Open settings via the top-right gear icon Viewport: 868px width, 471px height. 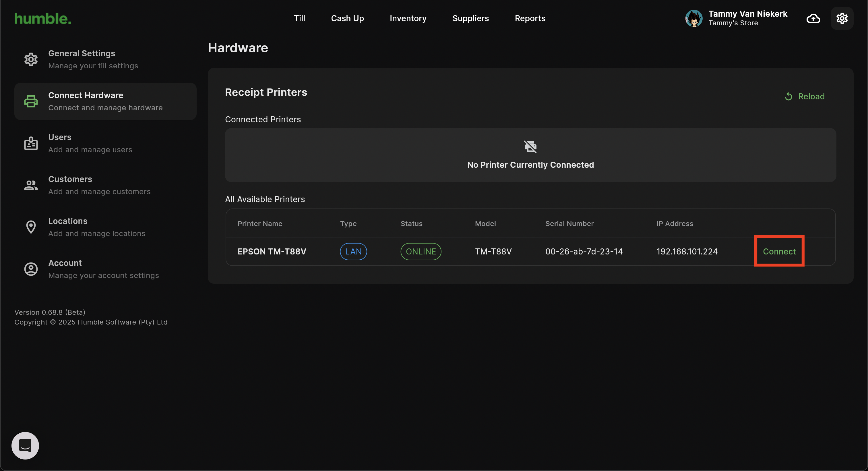pyautogui.click(x=842, y=18)
